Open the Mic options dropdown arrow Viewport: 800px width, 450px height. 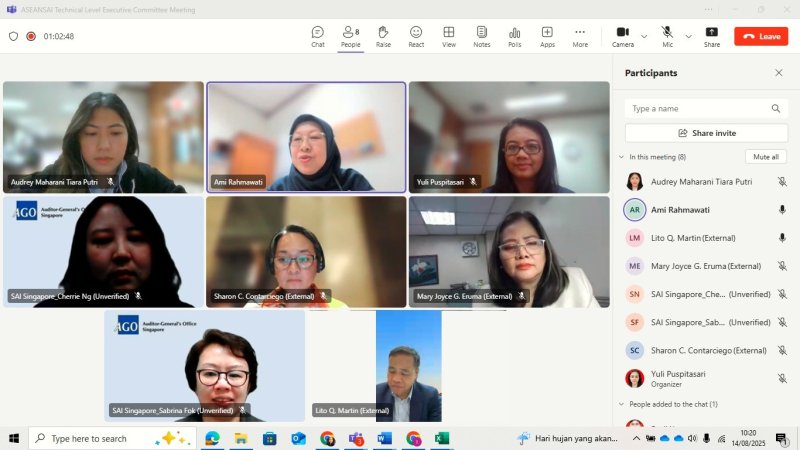[688, 36]
